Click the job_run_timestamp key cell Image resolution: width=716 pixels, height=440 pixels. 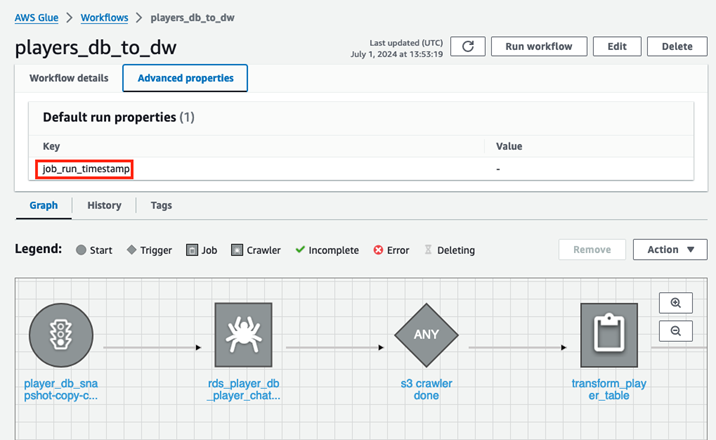[x=86, y=169]
